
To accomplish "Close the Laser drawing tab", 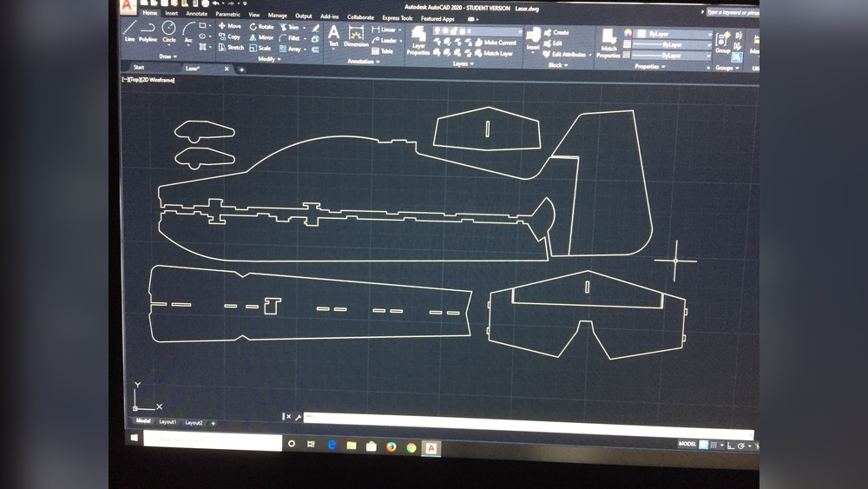I will point(227,69).
